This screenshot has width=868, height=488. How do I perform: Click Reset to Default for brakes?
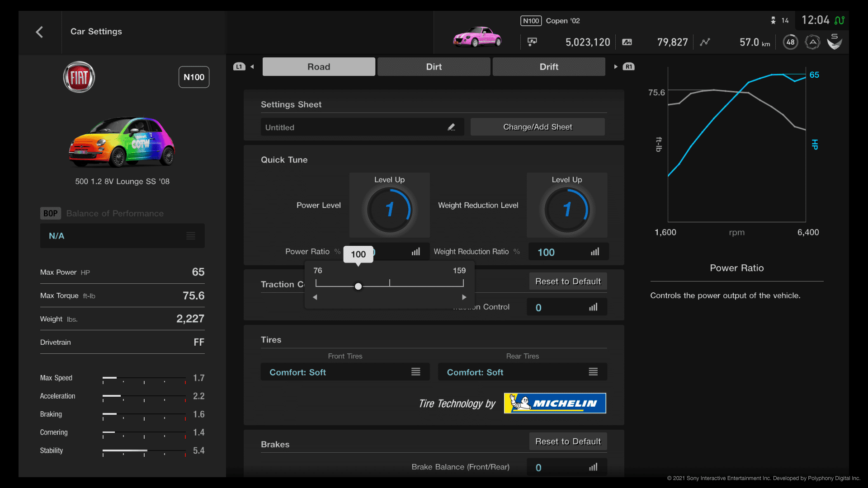click(x=567, y=441)
